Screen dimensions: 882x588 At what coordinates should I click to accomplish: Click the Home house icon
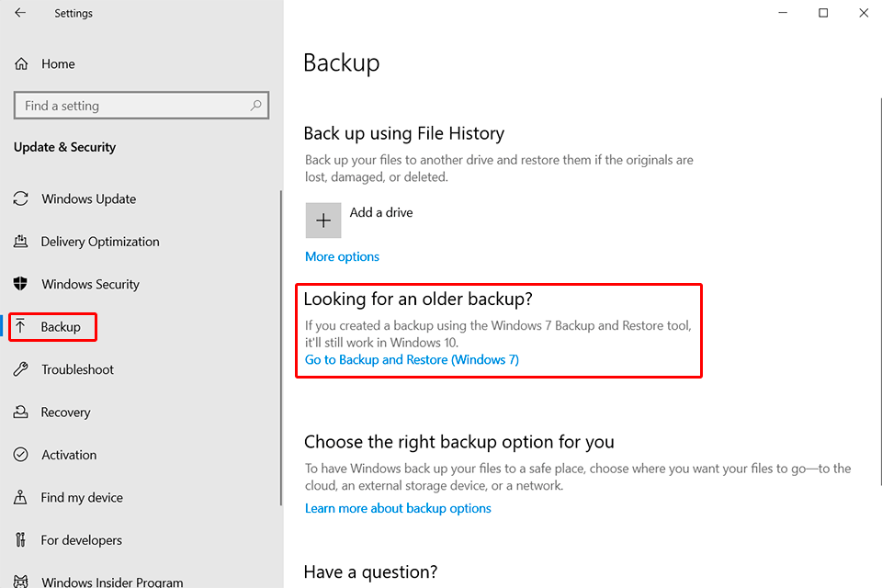coord(21,63)
